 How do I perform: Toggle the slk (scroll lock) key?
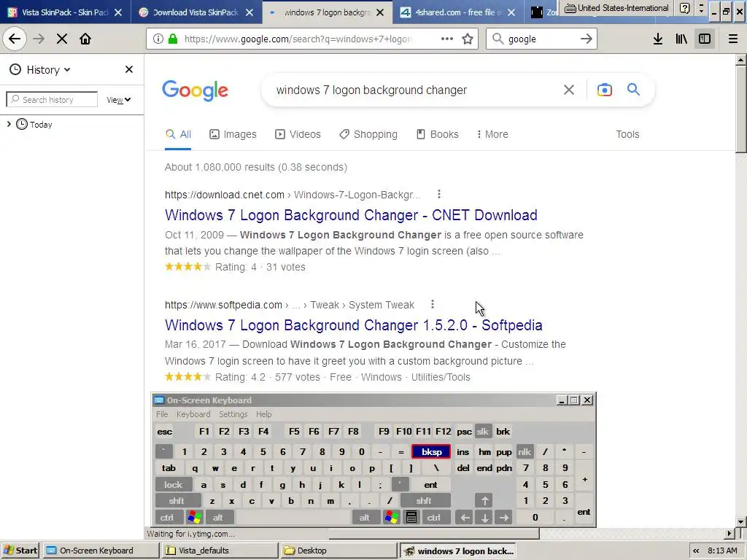point(483,432)
